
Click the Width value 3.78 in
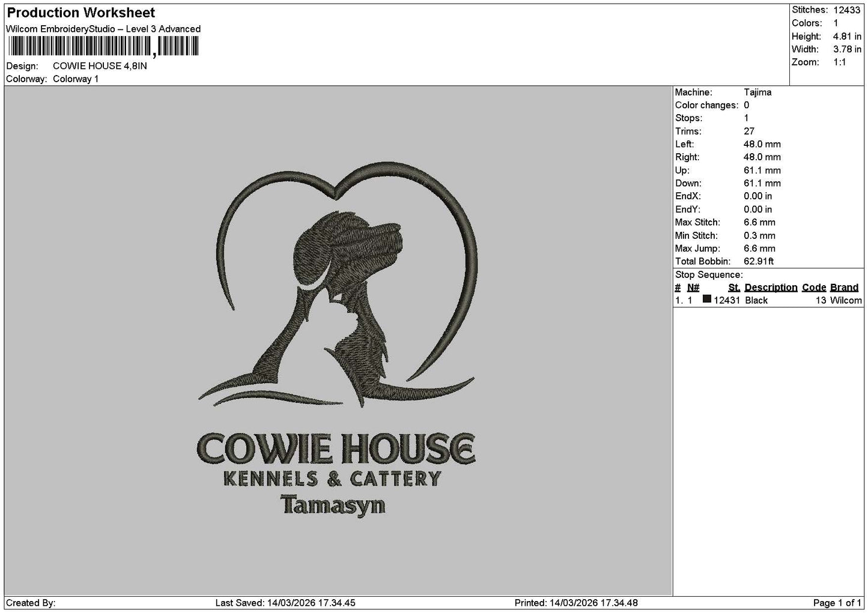(x=847, y=49)
